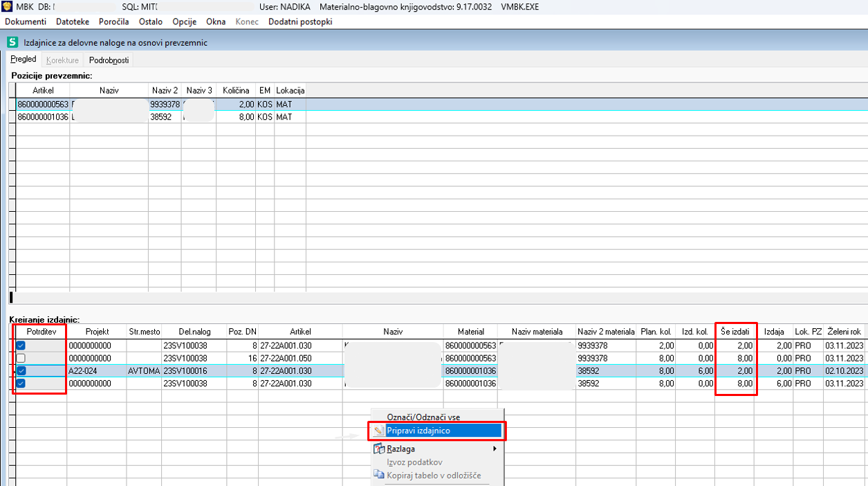Click the Lokacija column header

pos(290,91)
